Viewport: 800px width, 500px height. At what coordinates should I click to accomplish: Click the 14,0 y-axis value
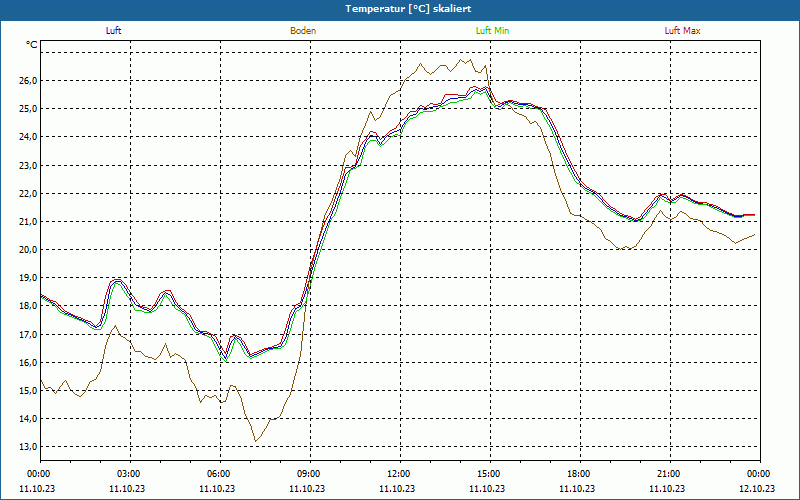click(x=29, y=418)
